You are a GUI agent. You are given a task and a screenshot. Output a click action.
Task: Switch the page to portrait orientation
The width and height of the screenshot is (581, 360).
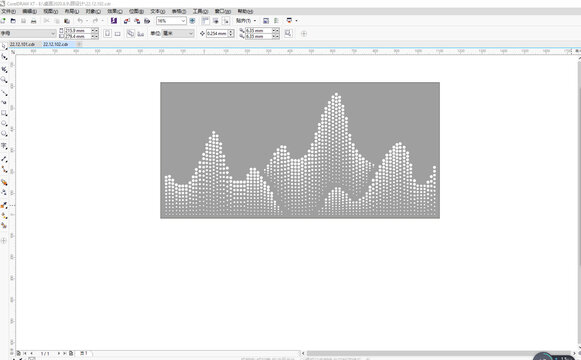point(107,33)
